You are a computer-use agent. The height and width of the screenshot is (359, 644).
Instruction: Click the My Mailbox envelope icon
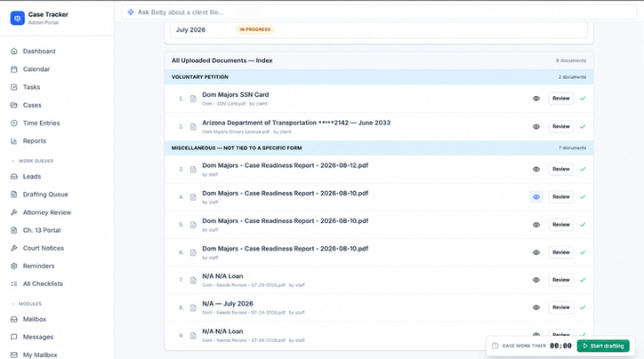pyautogui.click(x=14, y=355)
